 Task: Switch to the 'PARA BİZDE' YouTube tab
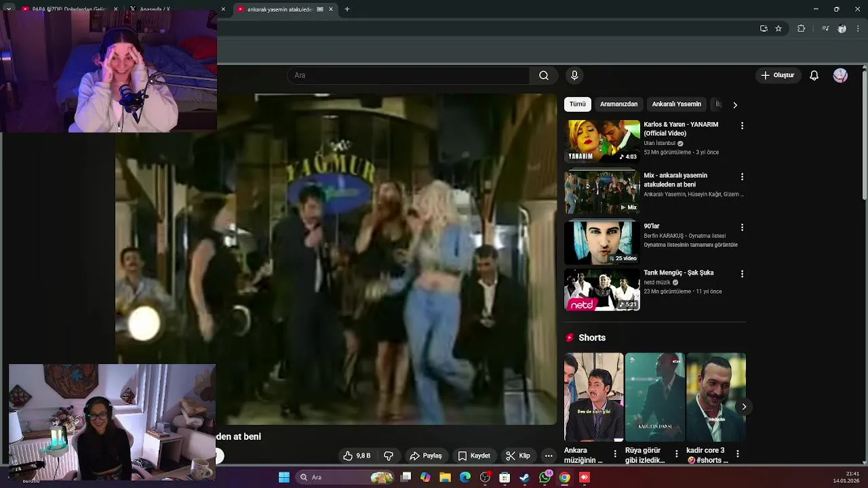click(68, 9)
